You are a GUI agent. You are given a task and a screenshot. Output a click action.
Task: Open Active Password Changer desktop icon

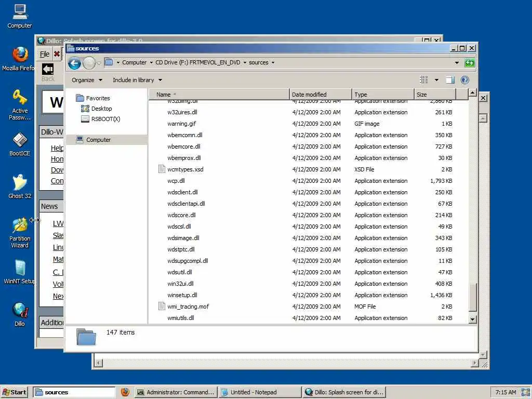20,104
